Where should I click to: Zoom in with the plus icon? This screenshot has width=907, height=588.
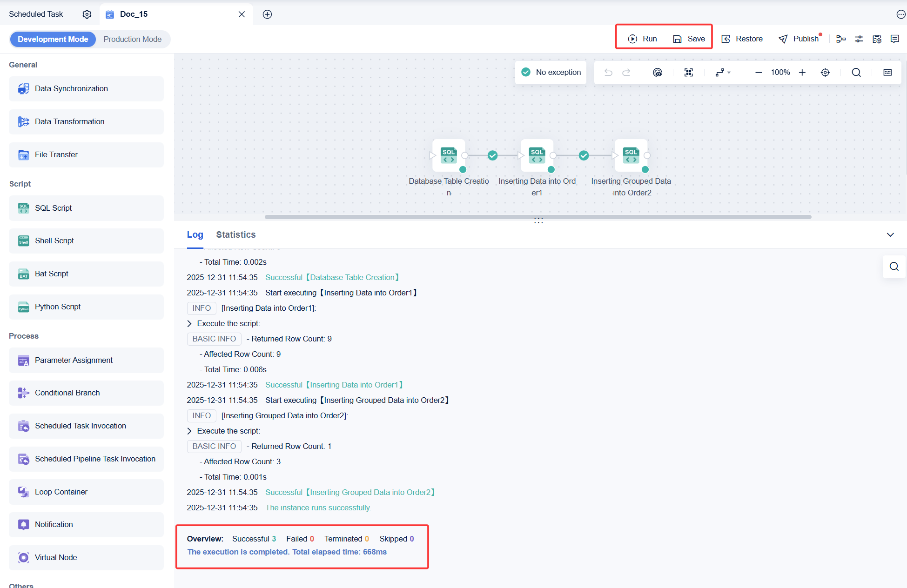[x=802, y=72]
